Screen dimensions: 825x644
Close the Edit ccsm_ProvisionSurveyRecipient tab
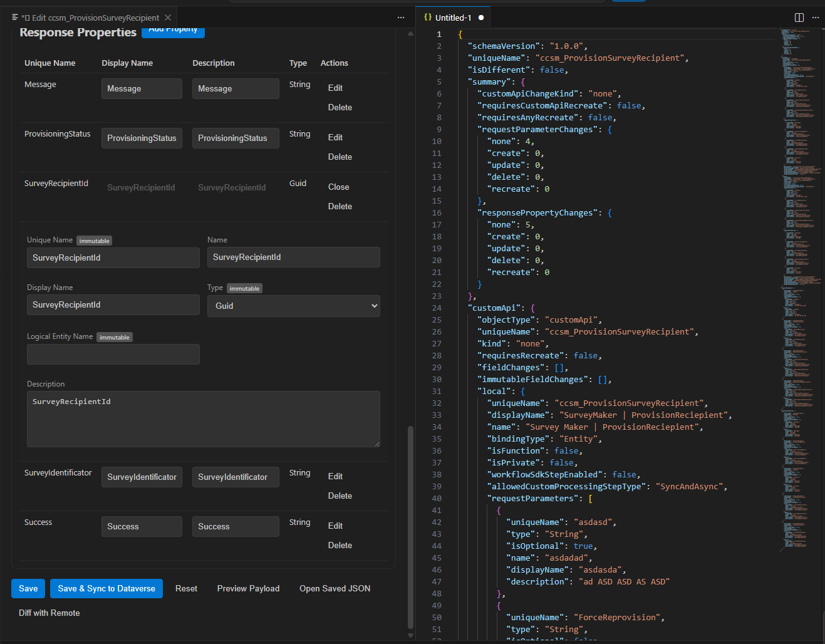[168, 18]
